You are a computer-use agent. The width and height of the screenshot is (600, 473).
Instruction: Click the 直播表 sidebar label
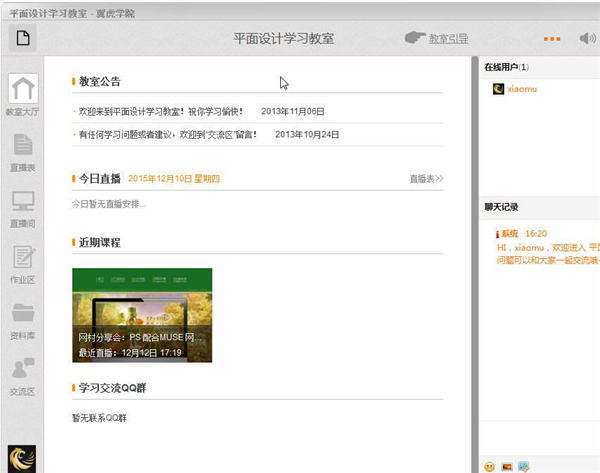tap(23, 168)
